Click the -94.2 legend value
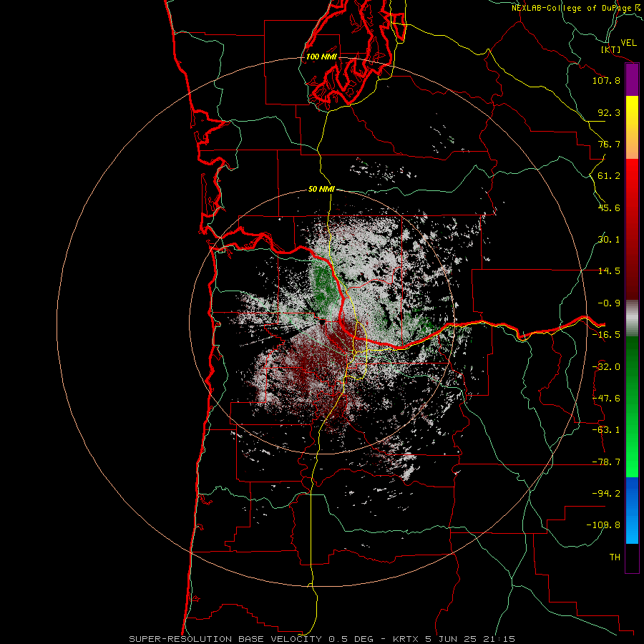This screenshot has height=644, width=644. 606,493
